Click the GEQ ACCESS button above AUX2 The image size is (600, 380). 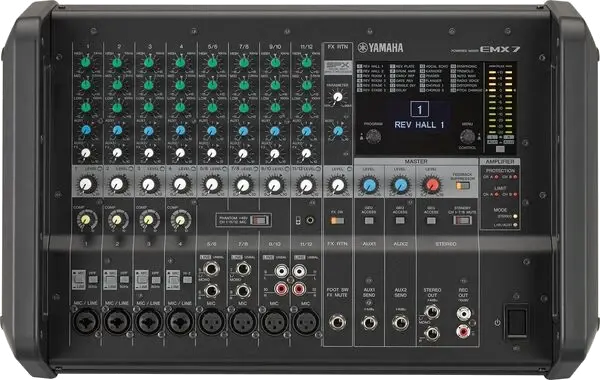click(x=400, y=221)
